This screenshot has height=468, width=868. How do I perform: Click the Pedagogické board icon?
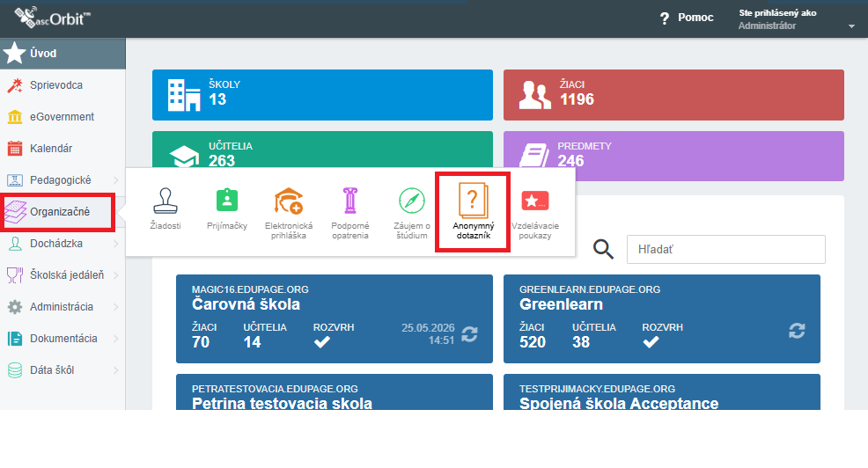click(x=15, y=179)
